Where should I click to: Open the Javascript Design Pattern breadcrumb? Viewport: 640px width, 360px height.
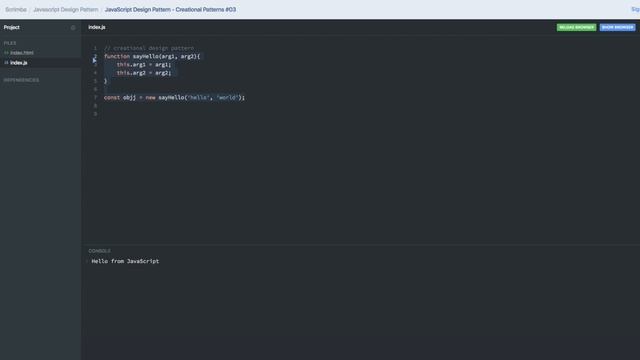[x=66, y=9]
